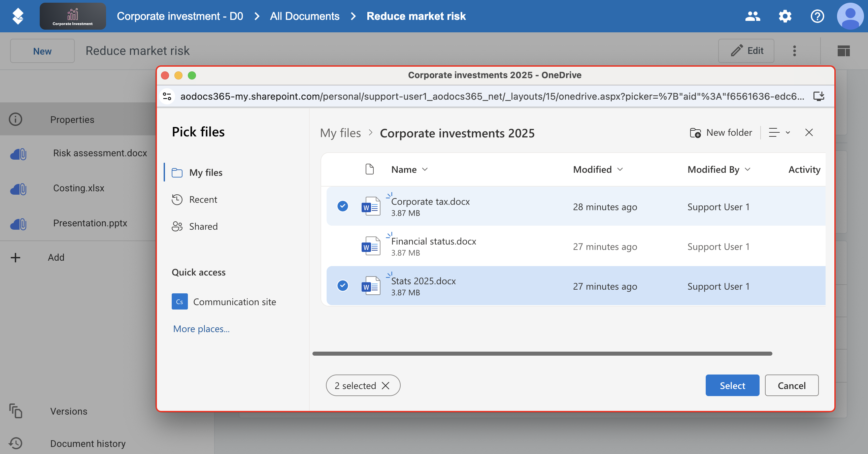Open the Corporate Investment library thumbnail
The width and height of the screenshot is (868, 454).
click(x=73, y=16)
